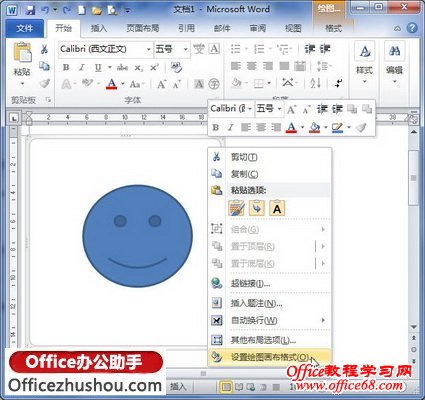
Task: Toggle Superscript in ribbon font group
Action: coord(154,68)
